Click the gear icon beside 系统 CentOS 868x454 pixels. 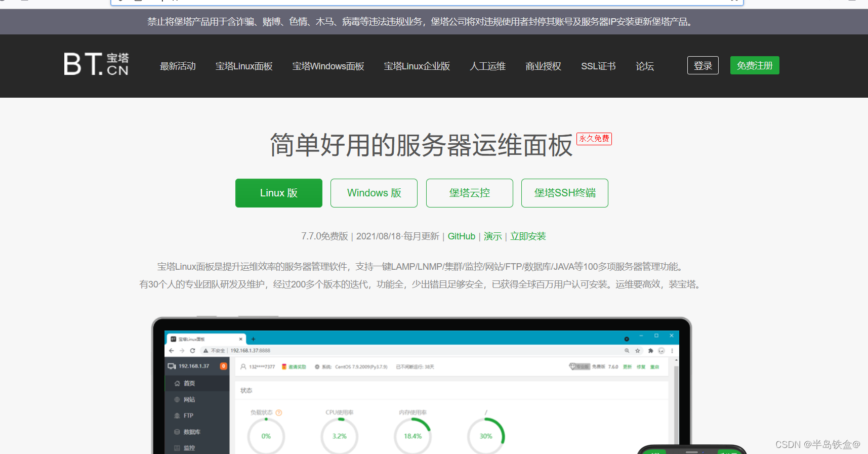pyautogui.click(x=317, y=367)
